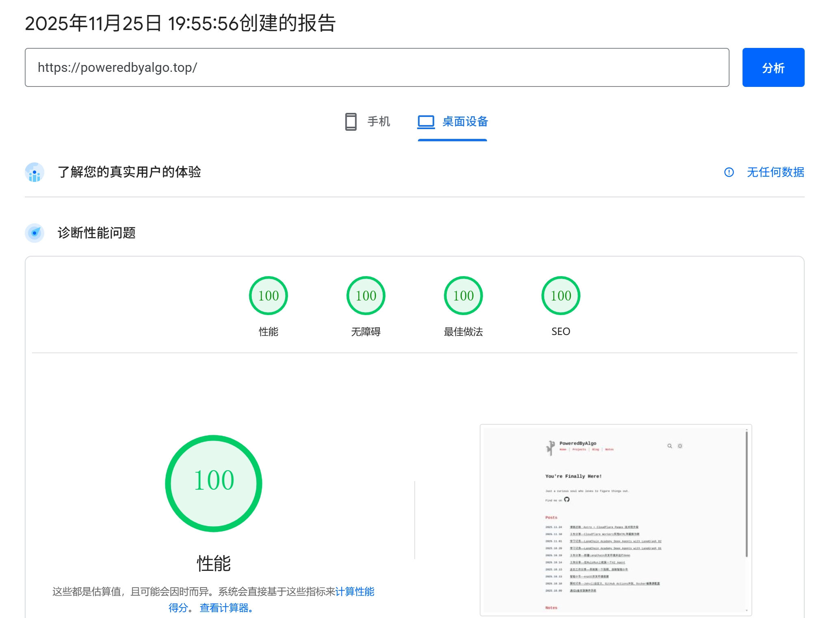The width and height of the screenshot is (840, 618).
Task: Click the desktop laptop icon
Action: (426, 121)
